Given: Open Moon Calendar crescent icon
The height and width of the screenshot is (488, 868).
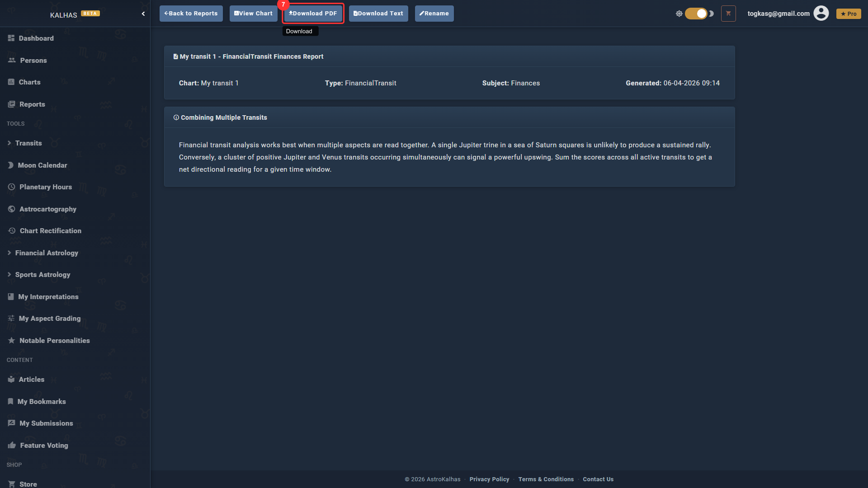Looking at the screenshot, I should [x=10, y=165].
